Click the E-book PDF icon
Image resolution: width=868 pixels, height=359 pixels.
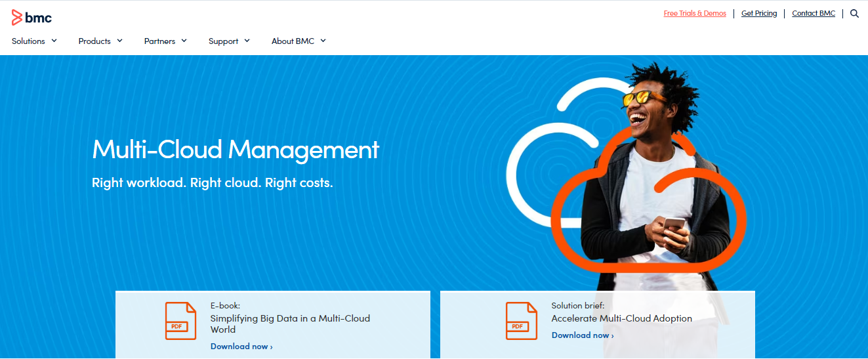[x=180, y=320]
